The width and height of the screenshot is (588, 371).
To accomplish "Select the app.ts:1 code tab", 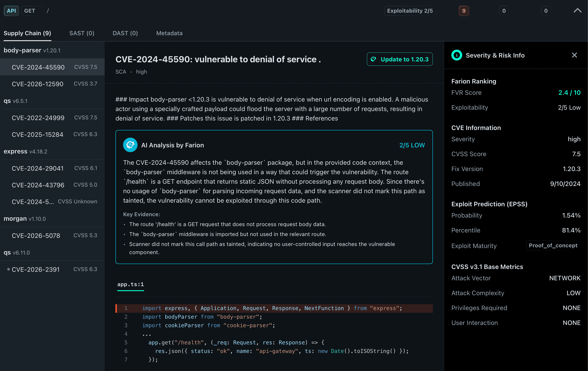I will click(131, 284).
